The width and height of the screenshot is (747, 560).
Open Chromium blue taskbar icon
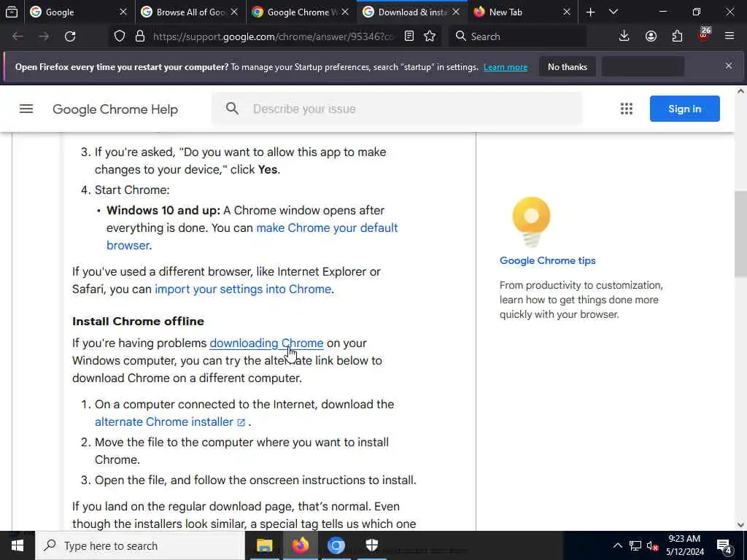[x=336, y=545]
